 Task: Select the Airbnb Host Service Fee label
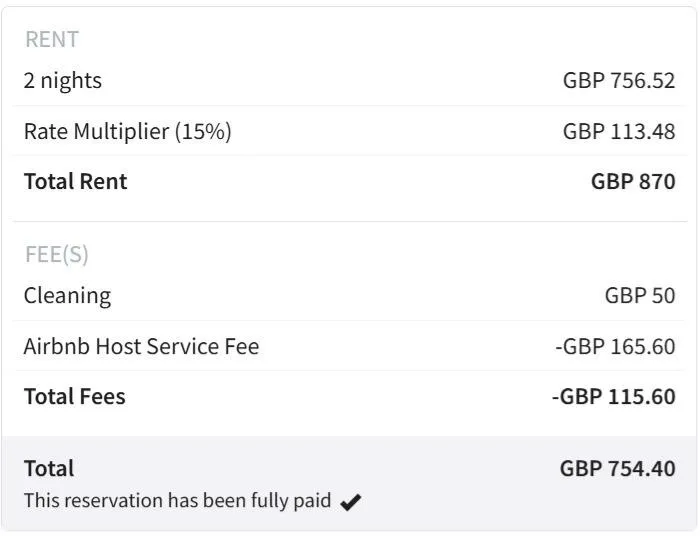[x=142, y=347]
